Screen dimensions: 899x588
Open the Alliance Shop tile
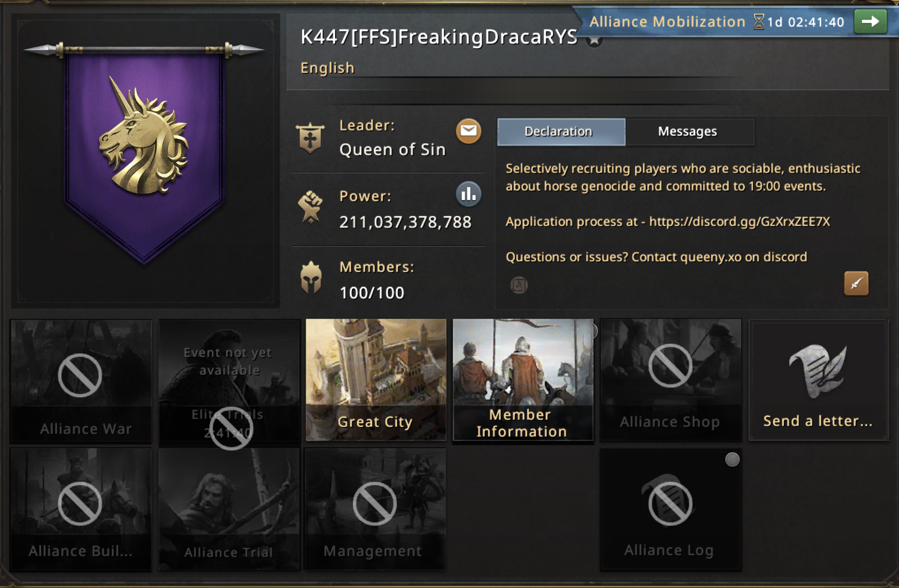click(671, 379)
